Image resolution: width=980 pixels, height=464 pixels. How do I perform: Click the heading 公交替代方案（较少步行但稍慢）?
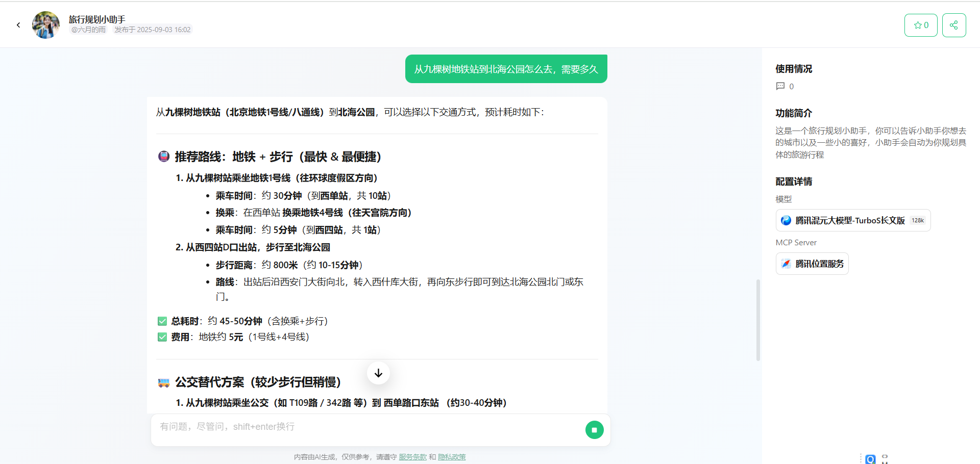[x=258, y=382]
